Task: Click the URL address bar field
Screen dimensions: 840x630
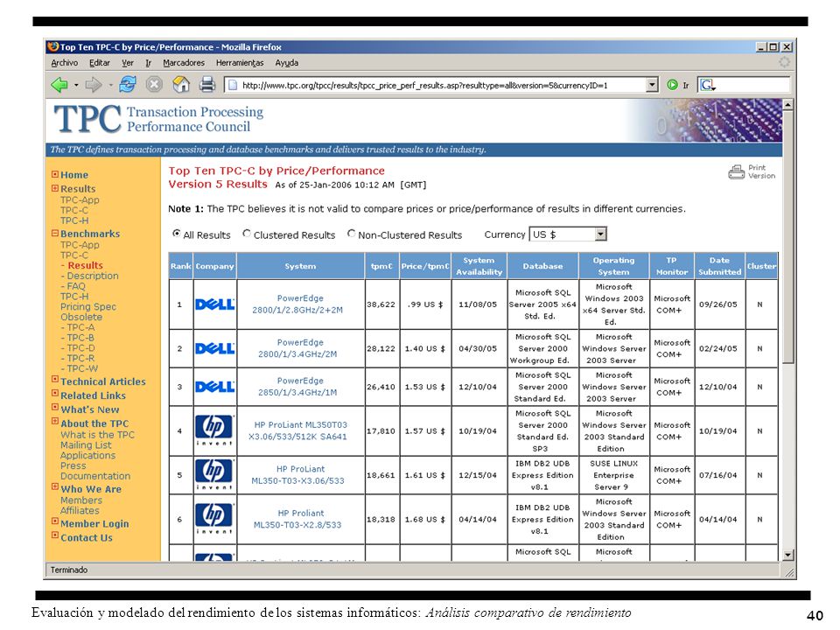Action: (x=435, y=85)
